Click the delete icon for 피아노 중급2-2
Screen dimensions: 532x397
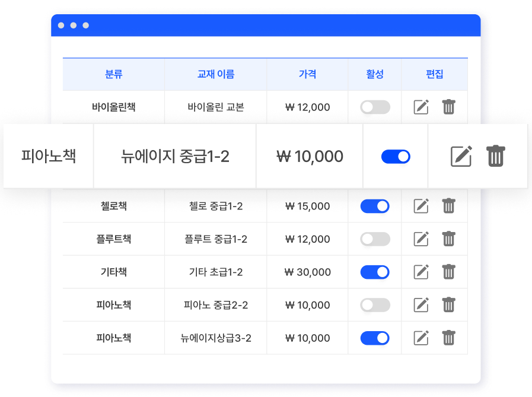(x=448, y=304)
